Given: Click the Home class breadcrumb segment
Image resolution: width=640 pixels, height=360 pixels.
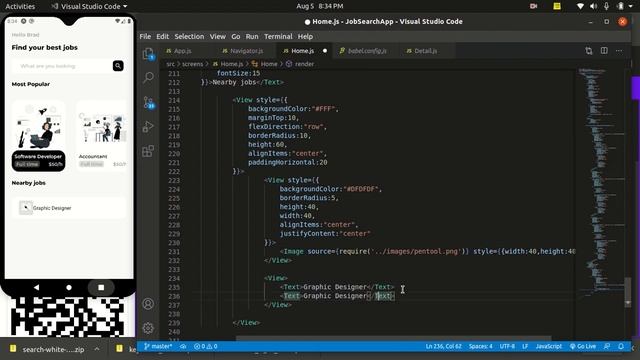Looking at the screenshot, I should click(269, 64).
